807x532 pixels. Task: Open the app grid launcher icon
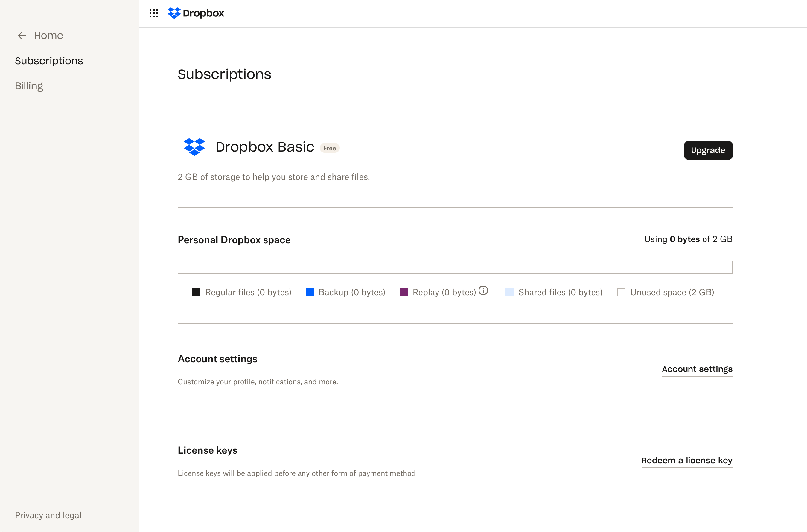tap(153, 13)
